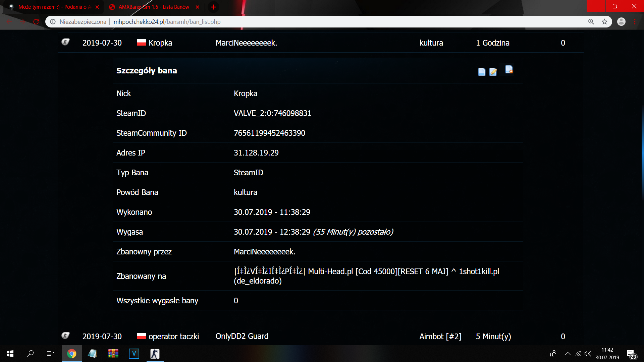Open the ban details document icon
The height and width of the screenshot is (362, 644).
[482, 72]
